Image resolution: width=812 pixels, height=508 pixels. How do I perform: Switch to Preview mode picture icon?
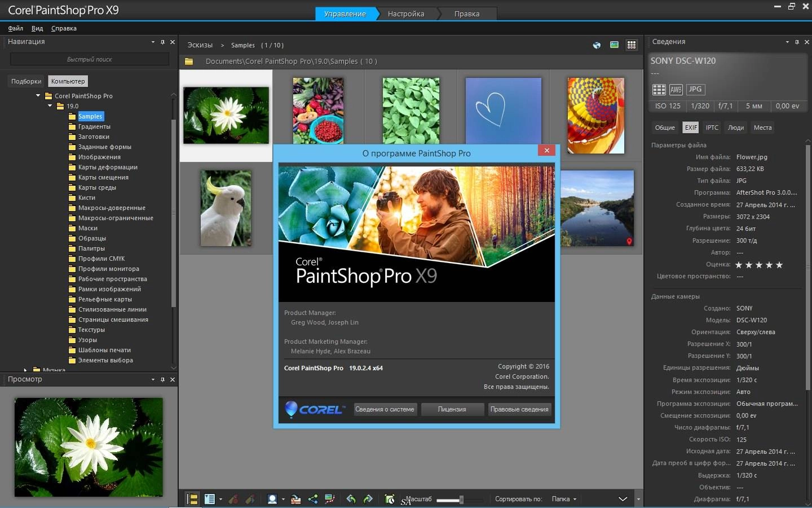tap(614, 45)
